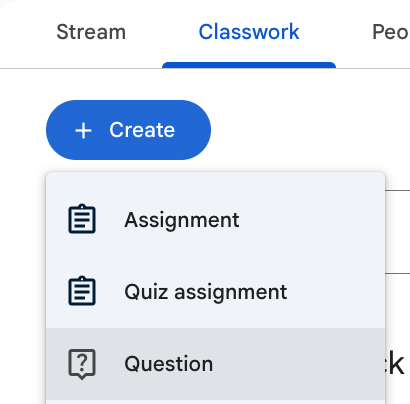This screenshot has width=410, height=404.
Task: Select the Classwork tab
Action: [249, 32]
